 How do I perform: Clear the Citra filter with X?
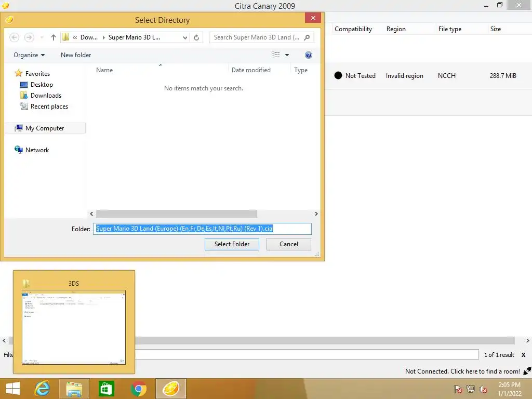tap(524, 355)
